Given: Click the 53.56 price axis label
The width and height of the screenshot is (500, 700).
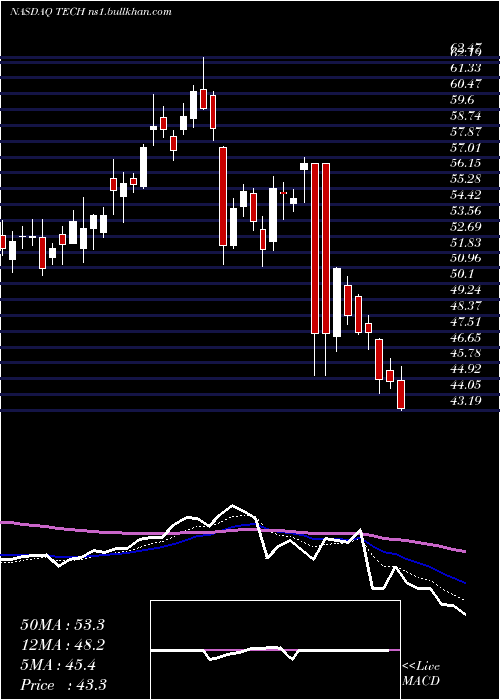Looking at the screenshot, I should click(466, 211).
